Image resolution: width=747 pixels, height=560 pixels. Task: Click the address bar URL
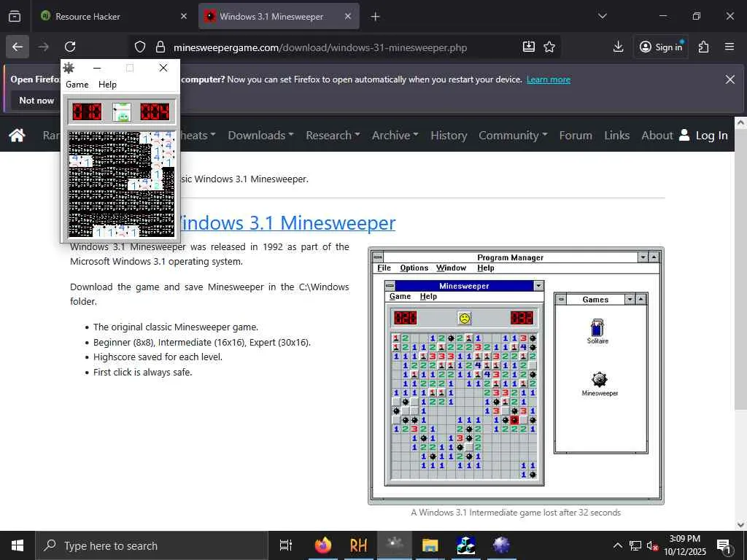pos(320,47)
